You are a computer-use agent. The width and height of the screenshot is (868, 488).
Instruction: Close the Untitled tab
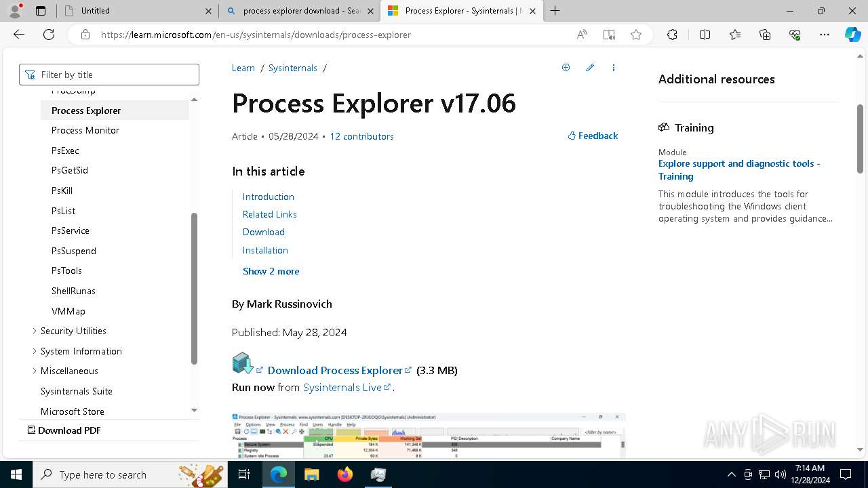pyautogui.click(x=208, y=11)
